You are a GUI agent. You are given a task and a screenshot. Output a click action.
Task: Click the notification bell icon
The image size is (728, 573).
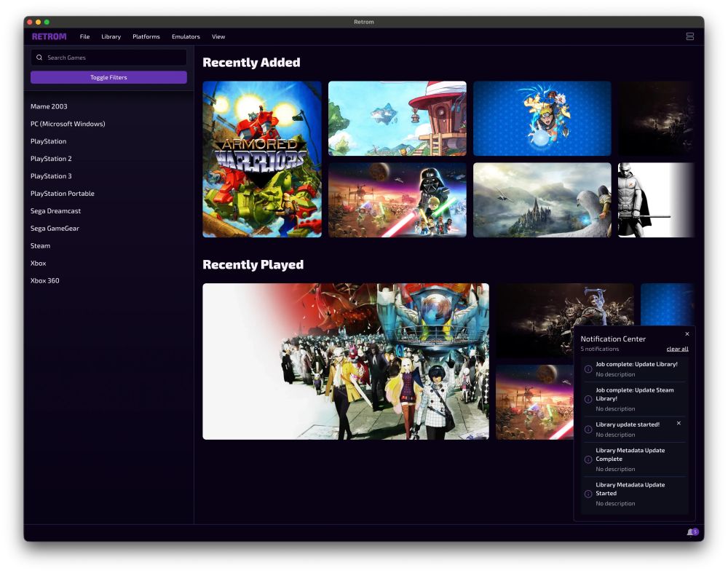tap(692, 532)
